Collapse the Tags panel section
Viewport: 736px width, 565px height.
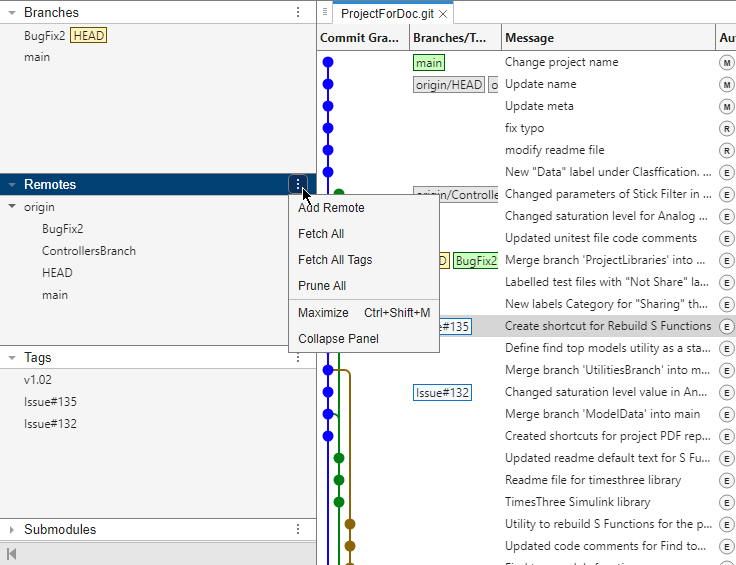pyautogui.click(x=12, y=358)
